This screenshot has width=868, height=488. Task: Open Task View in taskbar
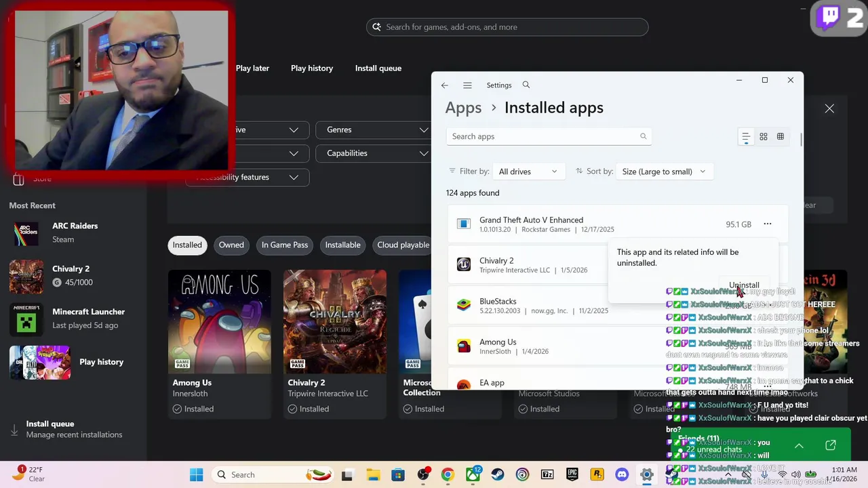click(347, 474)
